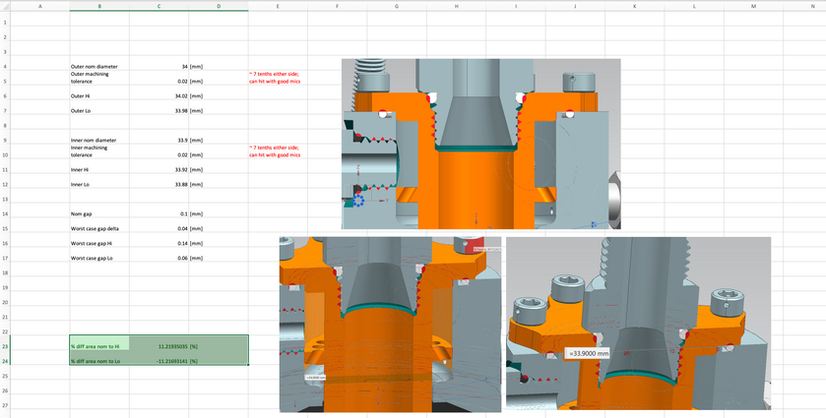Click the [mm] unit next to Outer Hi

(x=196, y=96)
